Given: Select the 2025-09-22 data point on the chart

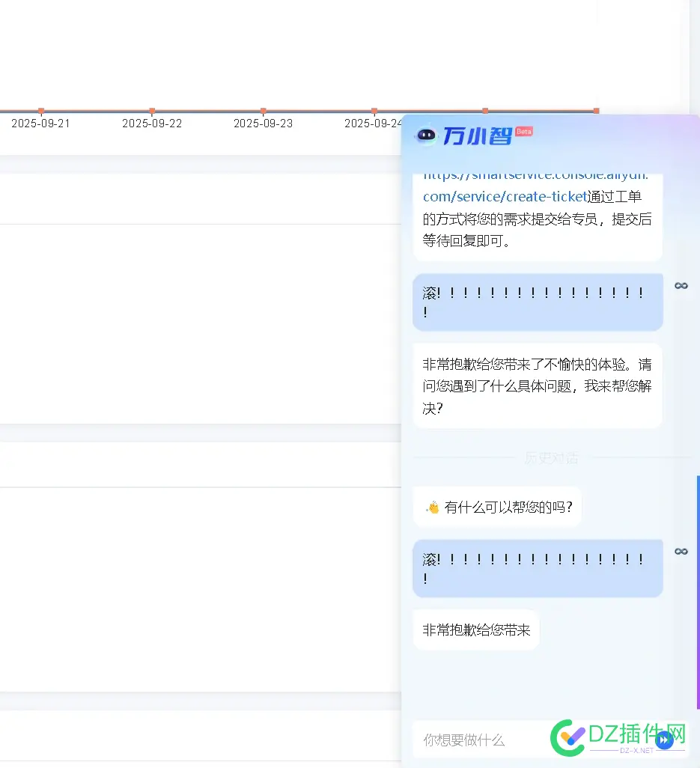Looking at the screenshot, I should 152,111.
